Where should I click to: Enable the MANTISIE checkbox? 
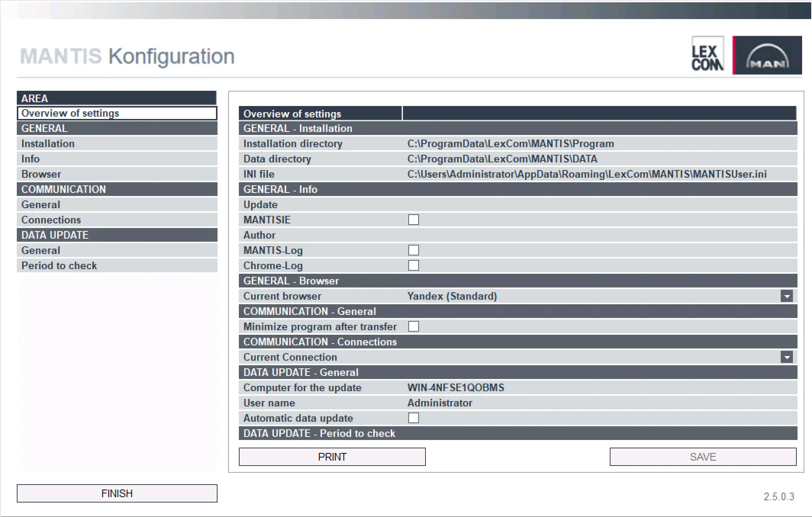click(x=414, y=220)
